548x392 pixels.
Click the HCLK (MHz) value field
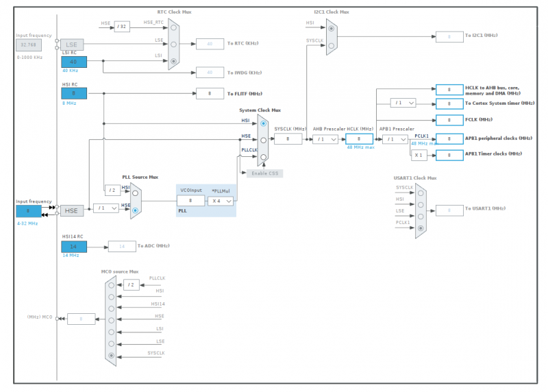[x=359, y=139]
